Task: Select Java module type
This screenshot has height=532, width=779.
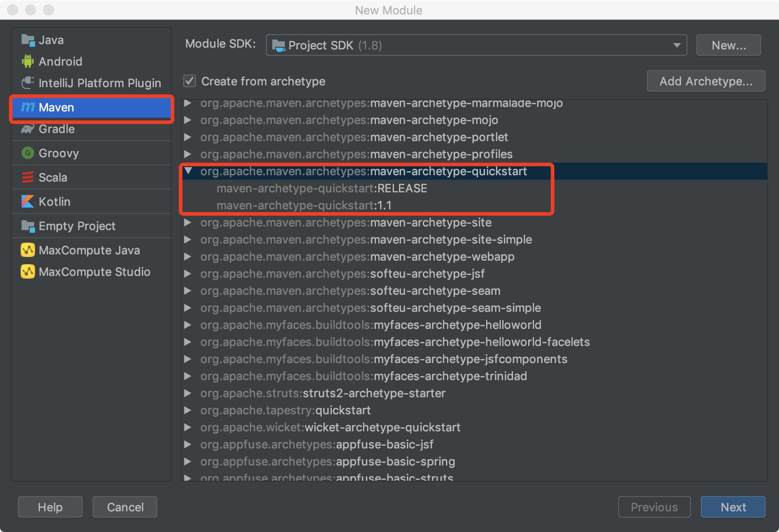Action: [91, 40]
